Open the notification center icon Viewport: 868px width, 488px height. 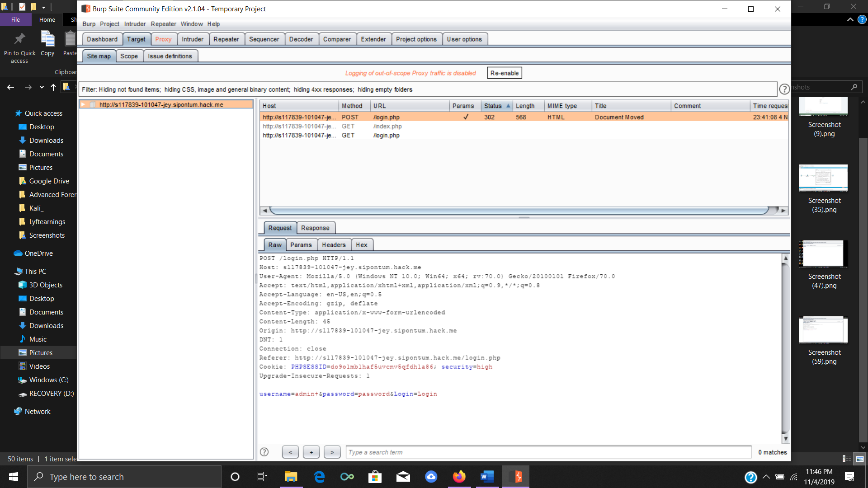click(x=849, y=477)
